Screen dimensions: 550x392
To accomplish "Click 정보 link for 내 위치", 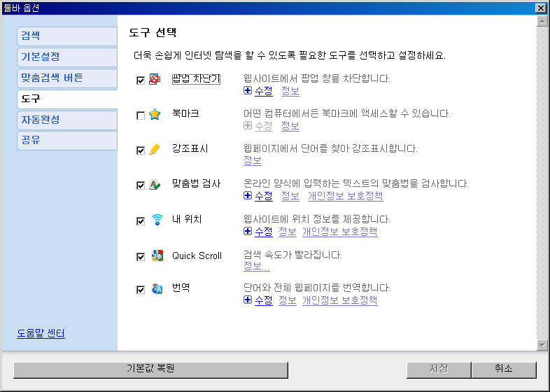I will click(288, 232).
